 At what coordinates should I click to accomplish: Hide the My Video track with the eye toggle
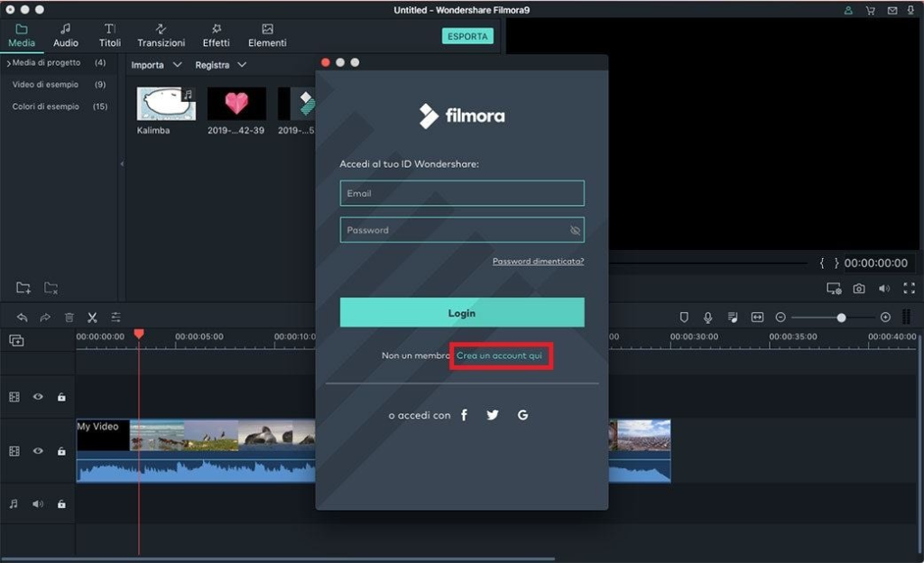pos(37,450)
